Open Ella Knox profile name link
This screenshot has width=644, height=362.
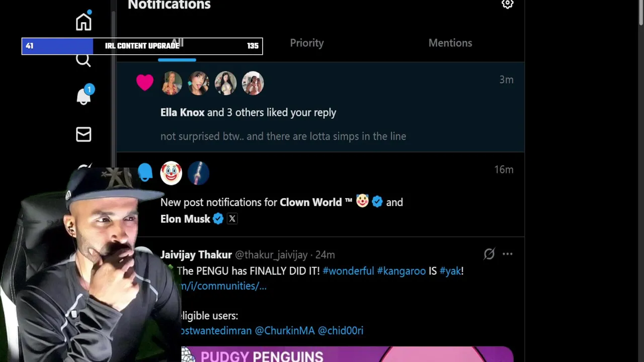182,113
